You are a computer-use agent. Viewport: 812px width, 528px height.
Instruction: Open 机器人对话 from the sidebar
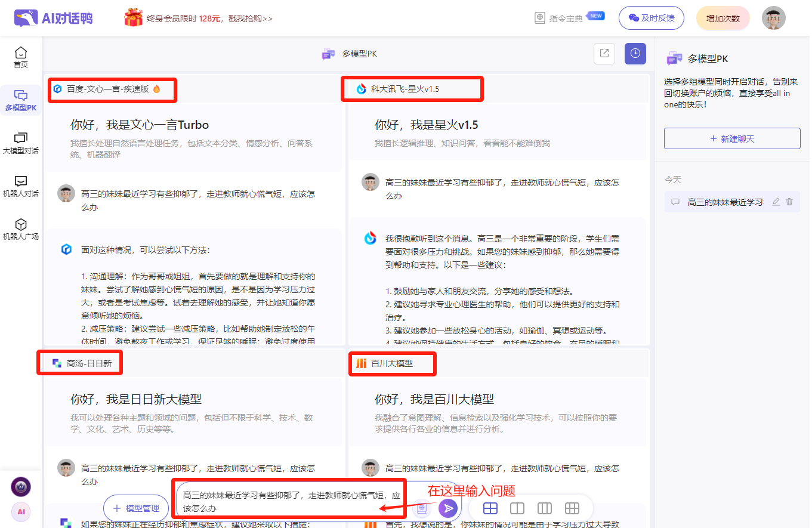coord(20,187)
